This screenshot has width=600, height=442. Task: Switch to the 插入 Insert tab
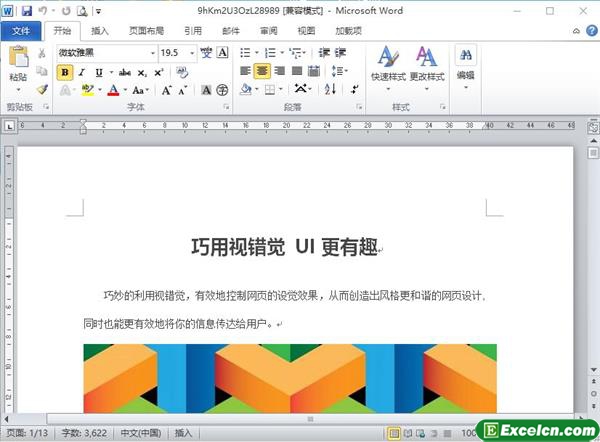pos(99,31)
